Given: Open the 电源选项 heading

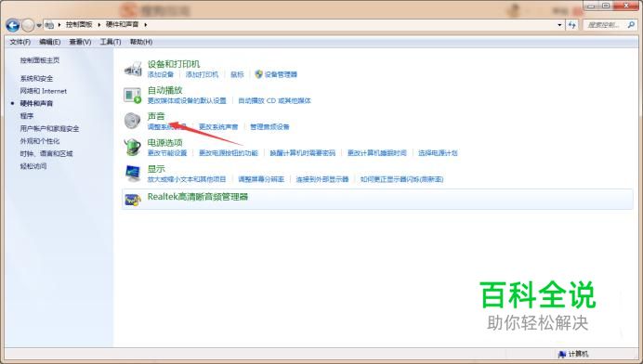Looking at the screenshot, I should coord(164,143).
